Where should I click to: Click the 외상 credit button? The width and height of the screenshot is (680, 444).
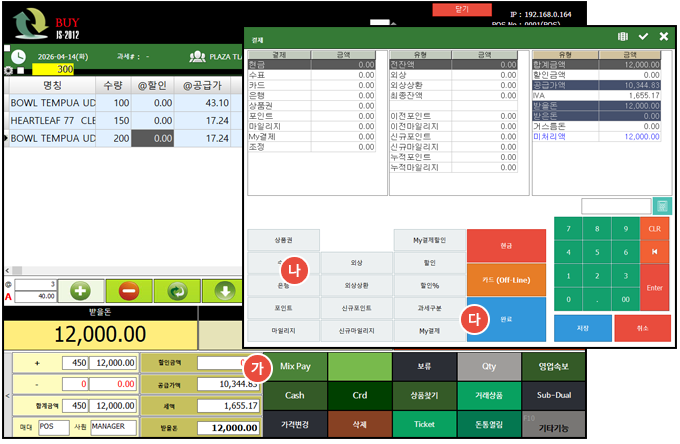pos(356,263)
